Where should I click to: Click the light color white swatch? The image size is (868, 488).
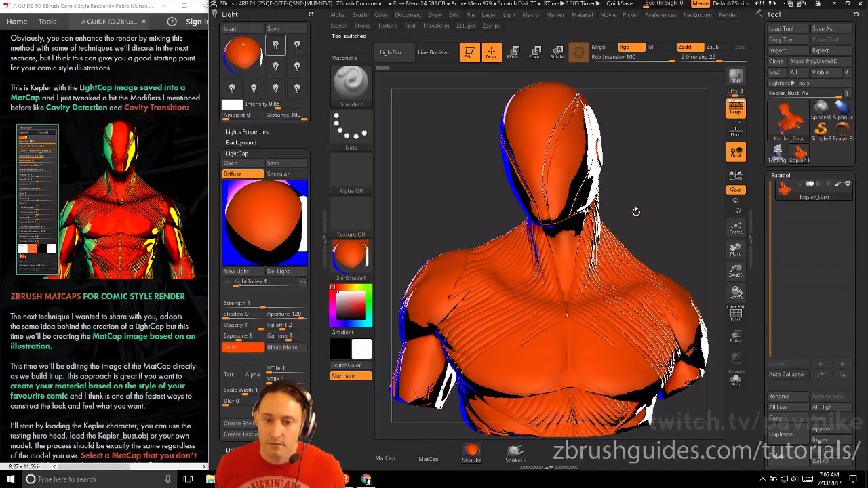[232, 104]
